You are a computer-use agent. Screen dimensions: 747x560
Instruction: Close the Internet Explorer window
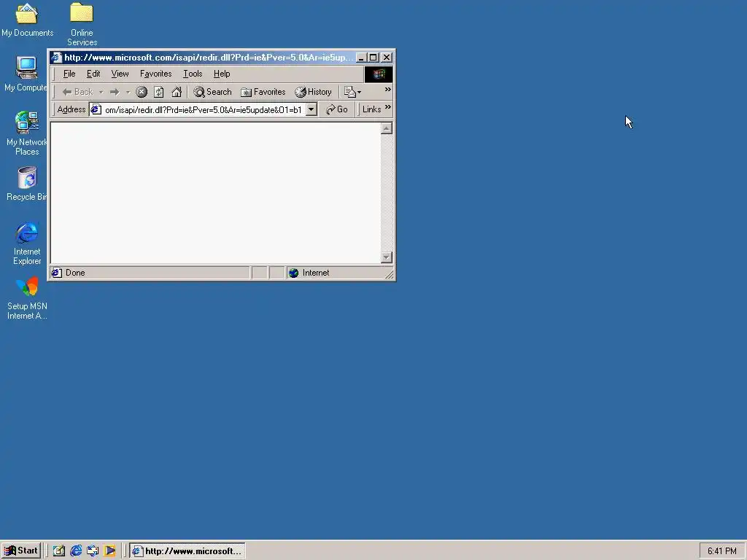pos(387,58)
